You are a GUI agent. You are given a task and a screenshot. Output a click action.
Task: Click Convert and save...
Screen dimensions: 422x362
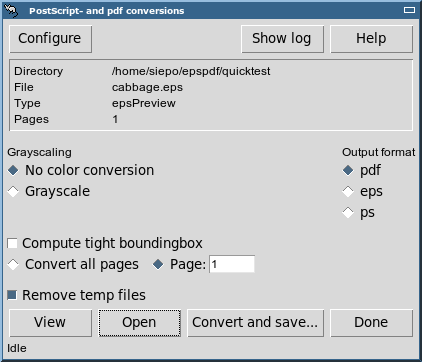256,323
